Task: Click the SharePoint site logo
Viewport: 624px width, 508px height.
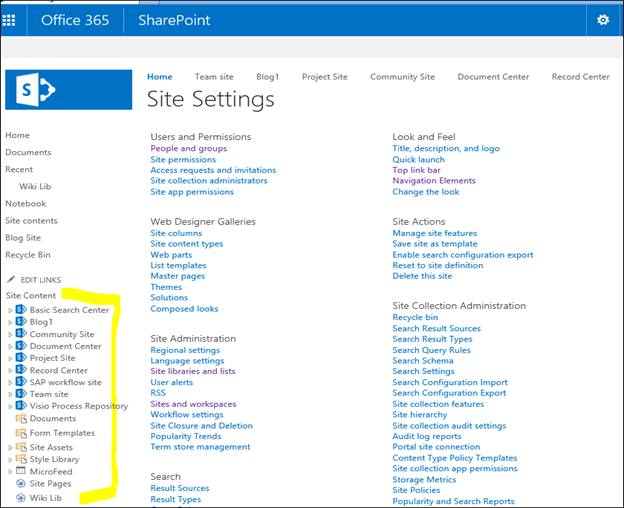Action: [68, 90]
